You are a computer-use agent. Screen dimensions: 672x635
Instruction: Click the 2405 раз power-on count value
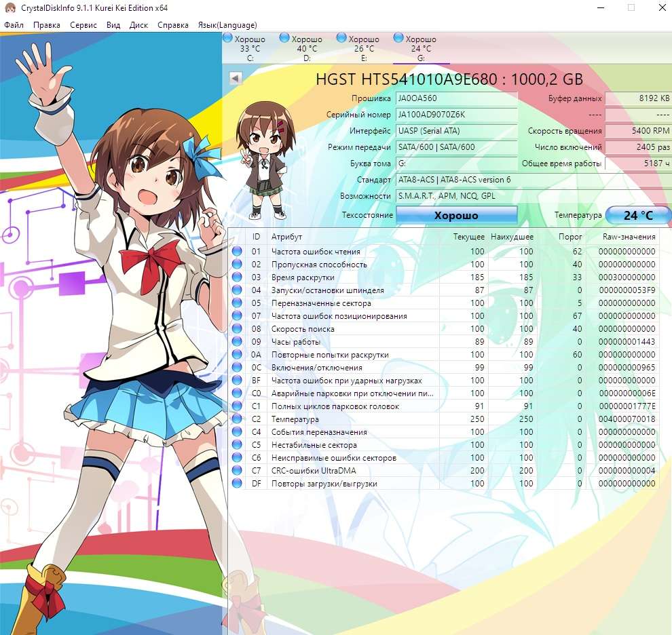pyautogui.click(x=638, y=147)
